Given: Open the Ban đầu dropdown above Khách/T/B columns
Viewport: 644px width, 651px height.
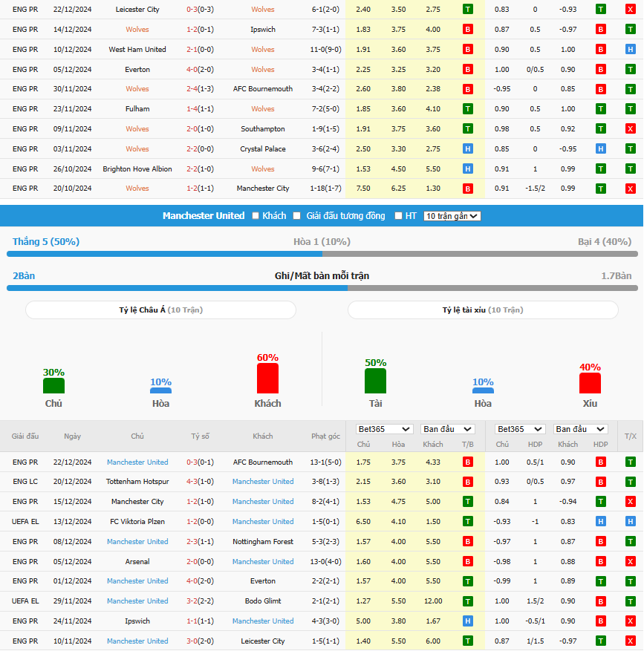Looking at the screenshot, I should (x=447, y=429).
